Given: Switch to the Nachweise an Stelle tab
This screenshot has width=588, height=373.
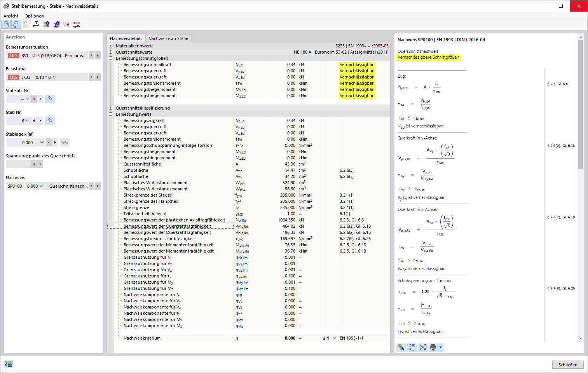Looking at the screenshot, I should click(168, 38).
